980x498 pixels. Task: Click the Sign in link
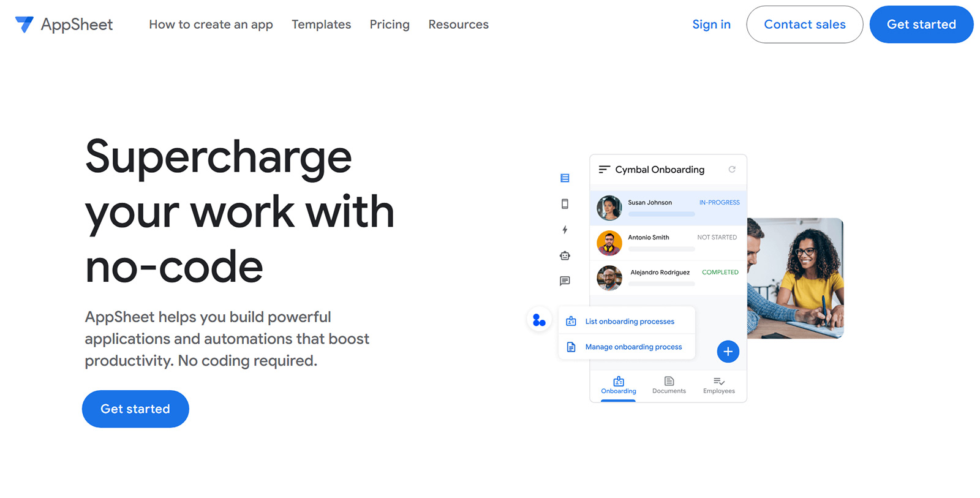[x=711, y=25]
